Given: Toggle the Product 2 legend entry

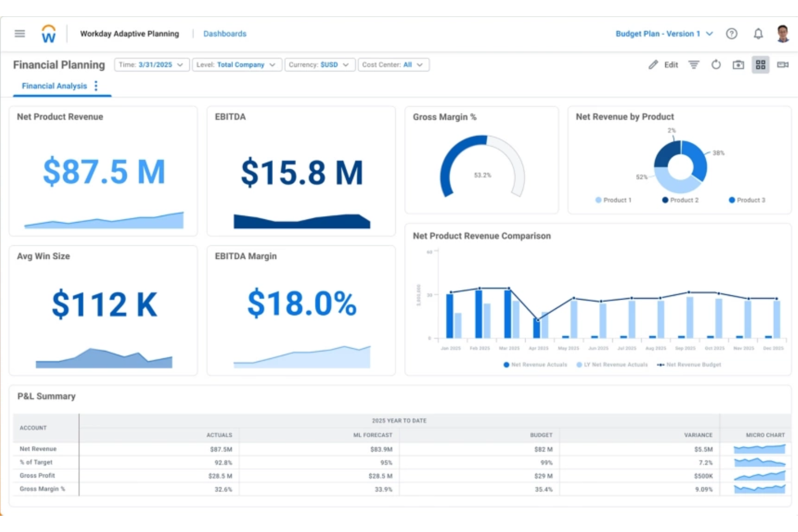Looking at the screenshot, I should (680, 200).
